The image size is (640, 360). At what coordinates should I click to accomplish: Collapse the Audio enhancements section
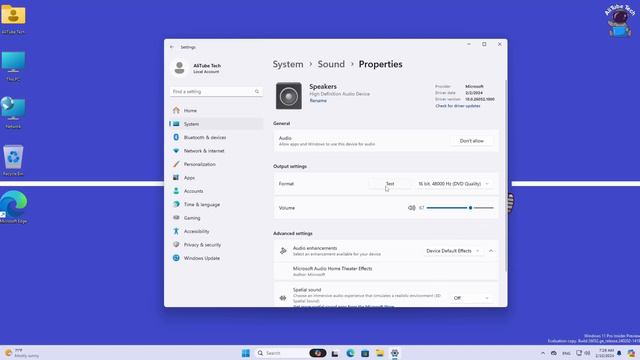click(x=491, y=251)
